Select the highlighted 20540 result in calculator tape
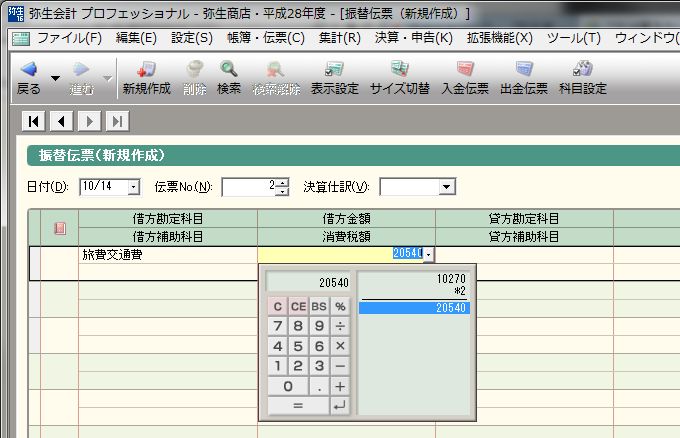Screen dimensions: 680x438 pyautogui.click(x=414, y=308)
